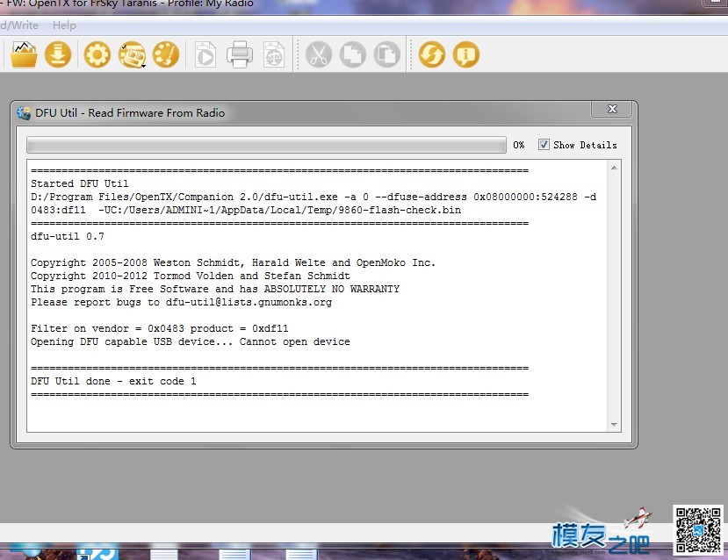Close the DFU Util dialog
This screenshot has width=728, height=560.
(x=612, y=109)
